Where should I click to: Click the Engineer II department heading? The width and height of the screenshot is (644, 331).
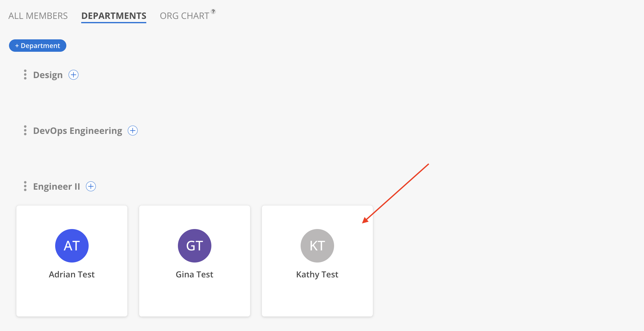click(56, 187)
